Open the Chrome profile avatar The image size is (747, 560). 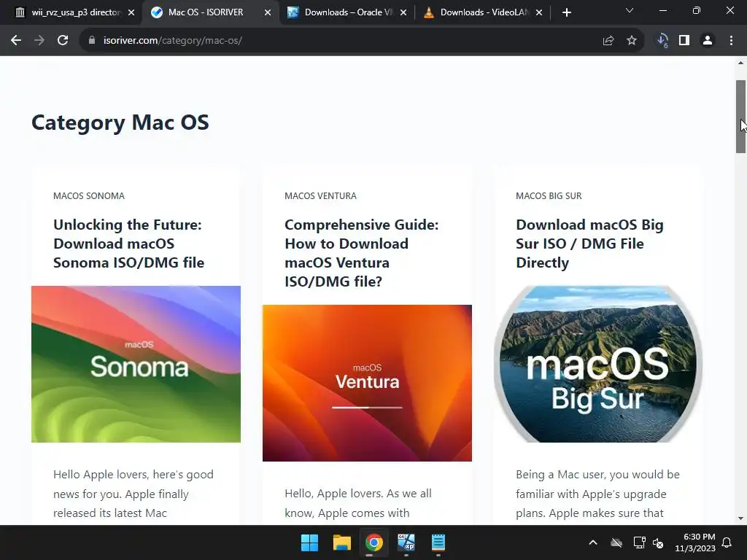[x=708, y=41]
